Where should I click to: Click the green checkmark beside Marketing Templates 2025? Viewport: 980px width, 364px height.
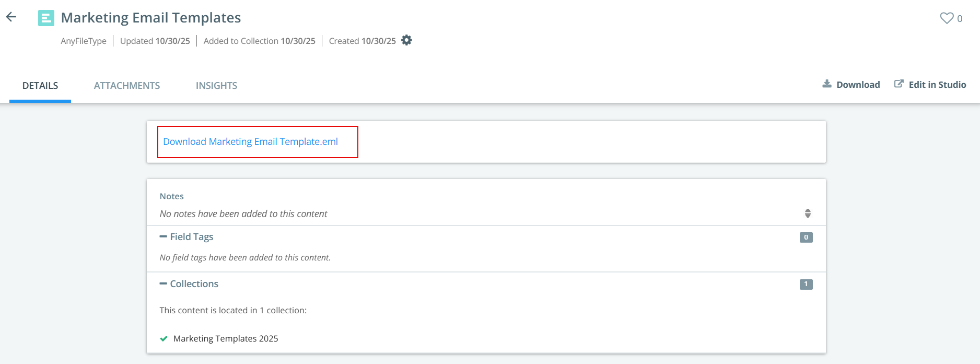[164, 338]
